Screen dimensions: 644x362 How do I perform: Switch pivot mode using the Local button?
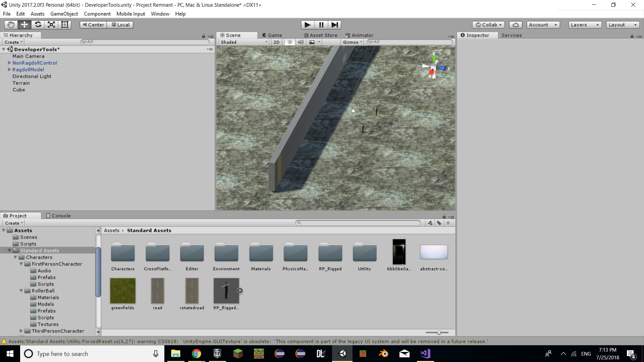pos(120,24)
